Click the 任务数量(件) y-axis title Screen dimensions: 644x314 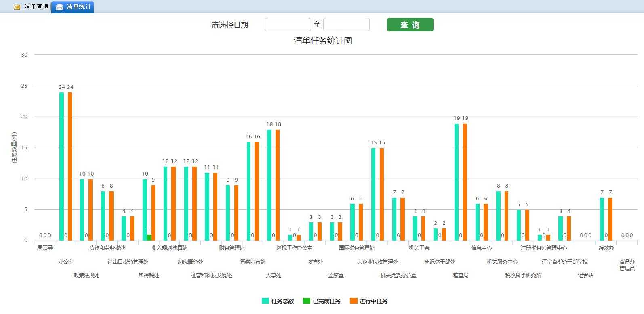(x=15, y=147)
